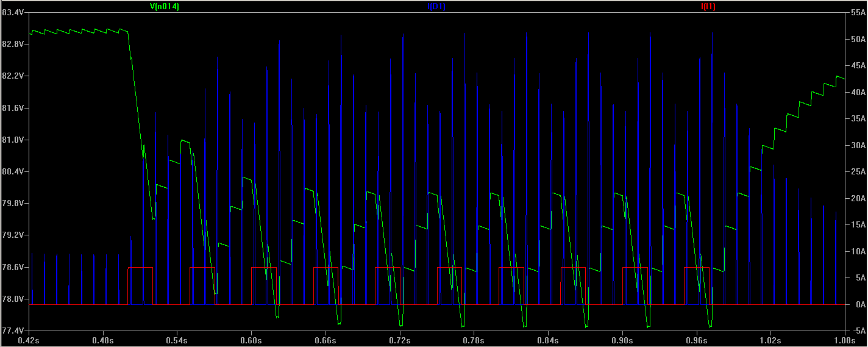868x347 pixels.
Task: Click the 0.54s time axis label
Action: [177, 340]
